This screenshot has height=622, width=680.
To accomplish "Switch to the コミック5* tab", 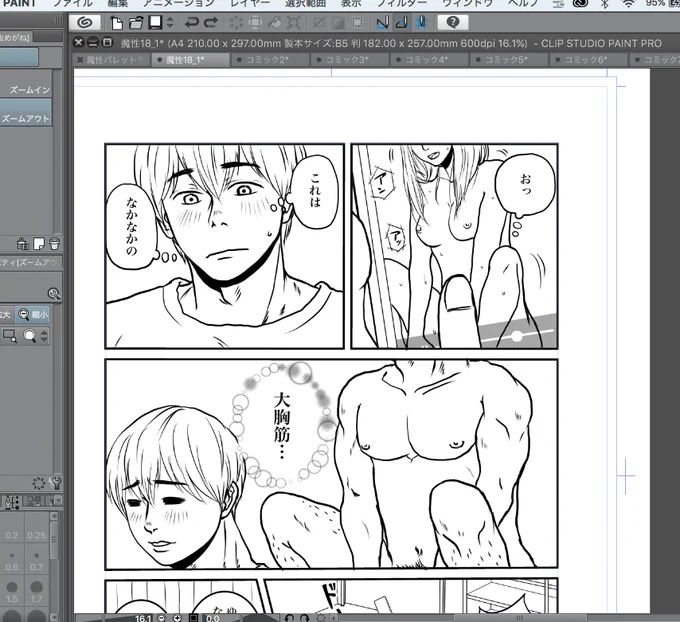I will pos(508,60).
